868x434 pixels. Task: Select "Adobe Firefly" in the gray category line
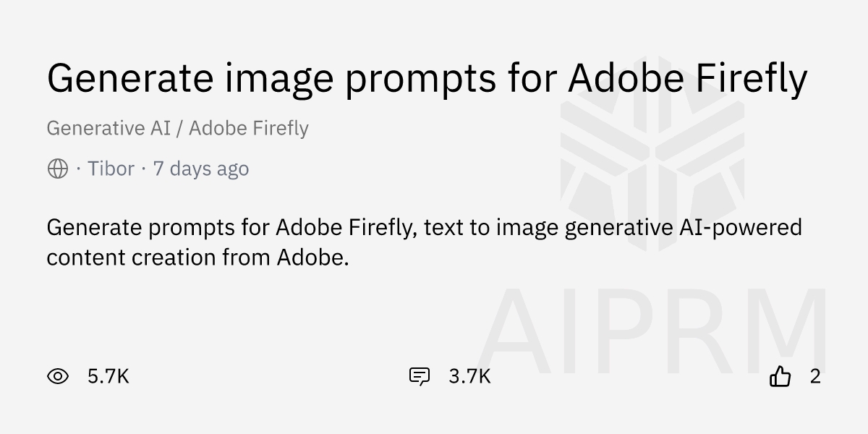tap(249, 129)
